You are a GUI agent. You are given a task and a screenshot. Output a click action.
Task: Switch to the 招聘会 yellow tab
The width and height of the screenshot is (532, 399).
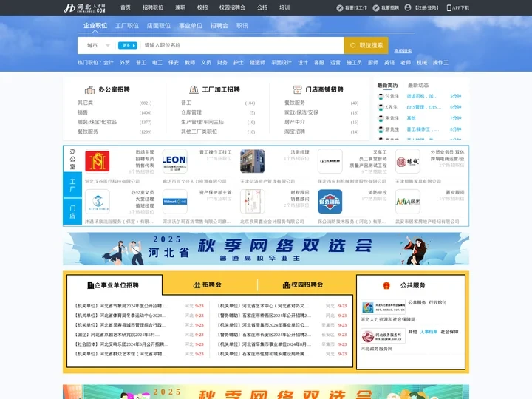(x=208, y=284)
